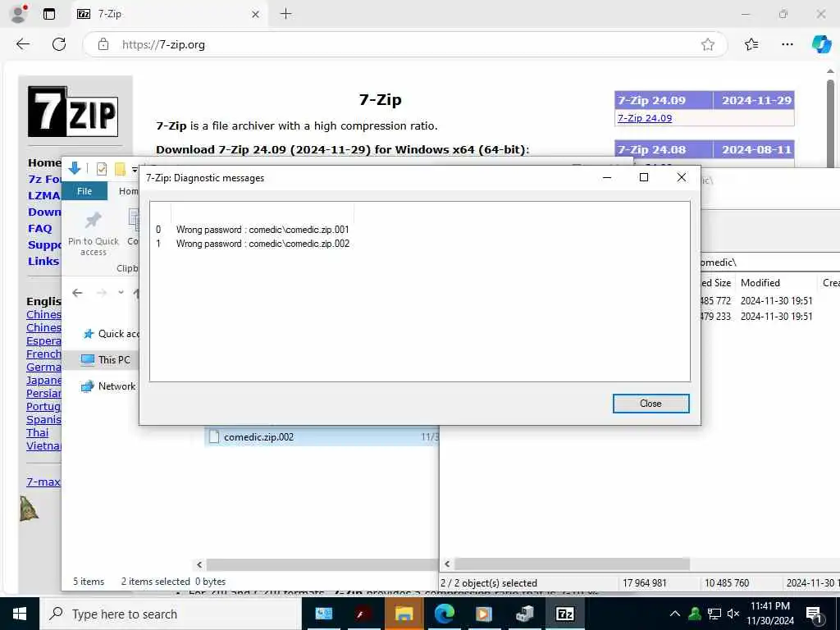Open Recent locations dropdown in File Explorer
Screen dimensions: 840x630
(121, 293)
